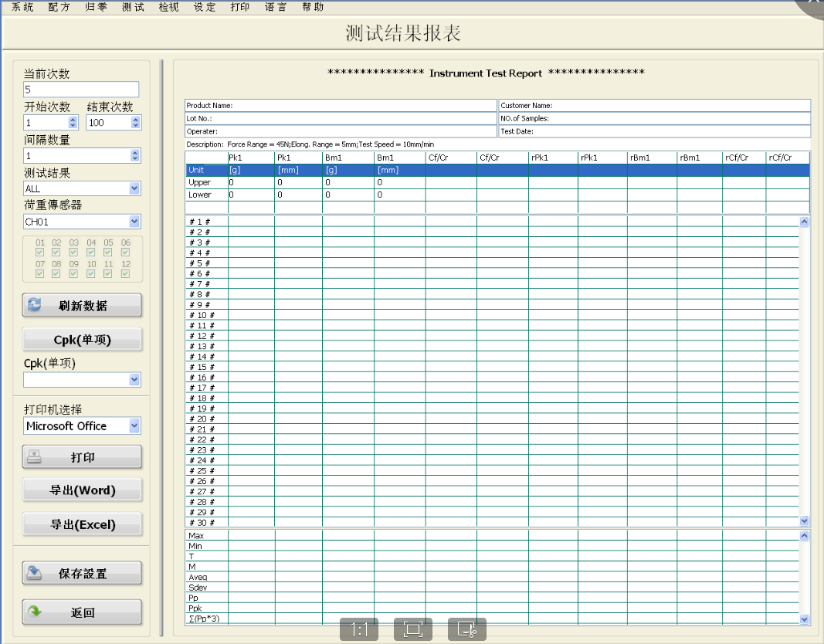
Task: Open the printer selection Microsoft Office dropdown
Action: (x=135, y=425)
